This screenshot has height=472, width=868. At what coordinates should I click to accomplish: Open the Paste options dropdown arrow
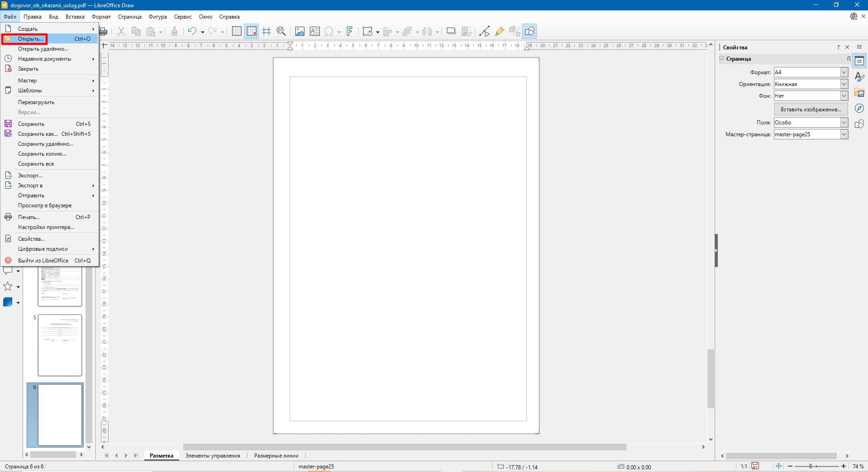[161, 32]
